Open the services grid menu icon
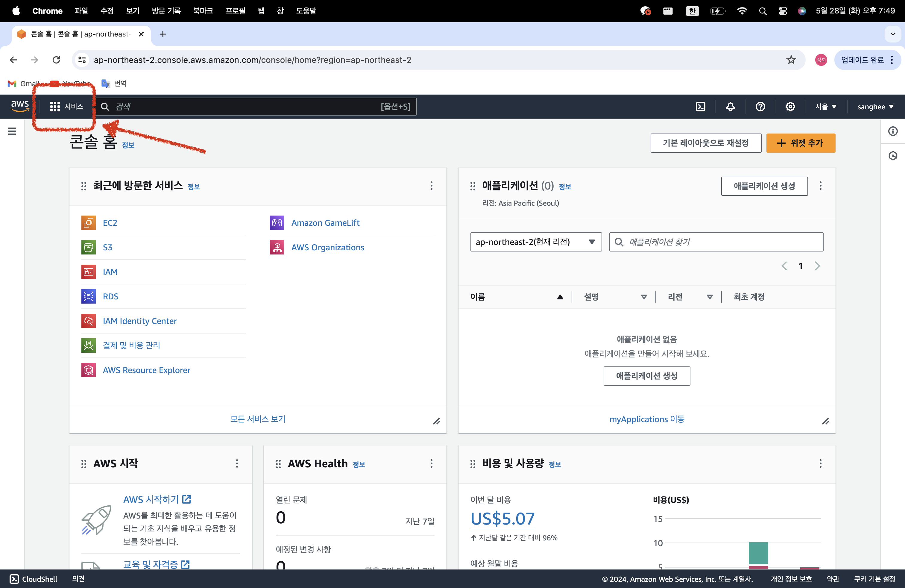The height and width of the screenshot is (588, 905). (x=55, y=107)
